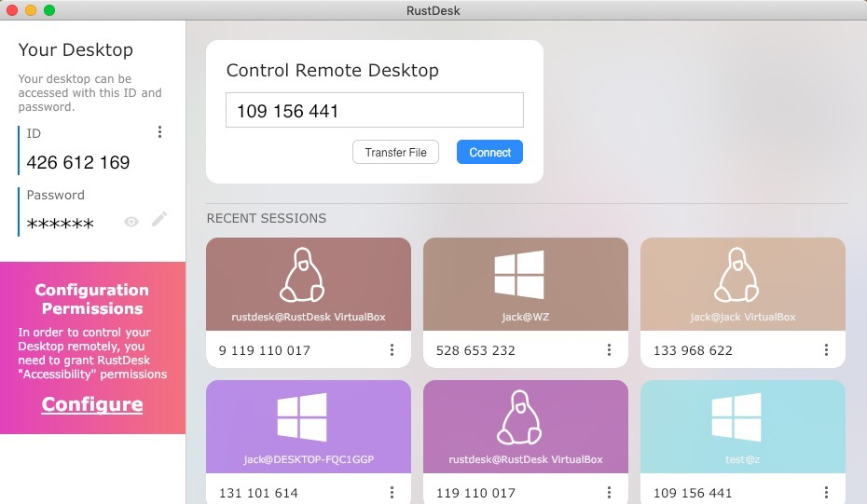Open options menu for session 133 968 622
This screenshot has width=867, height=504.
[826, 350]
